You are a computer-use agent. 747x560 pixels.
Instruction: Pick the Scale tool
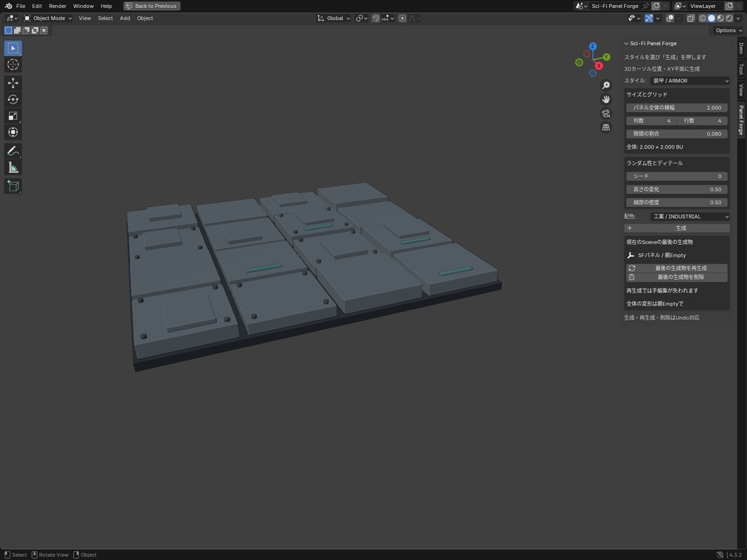coord(13,116)
